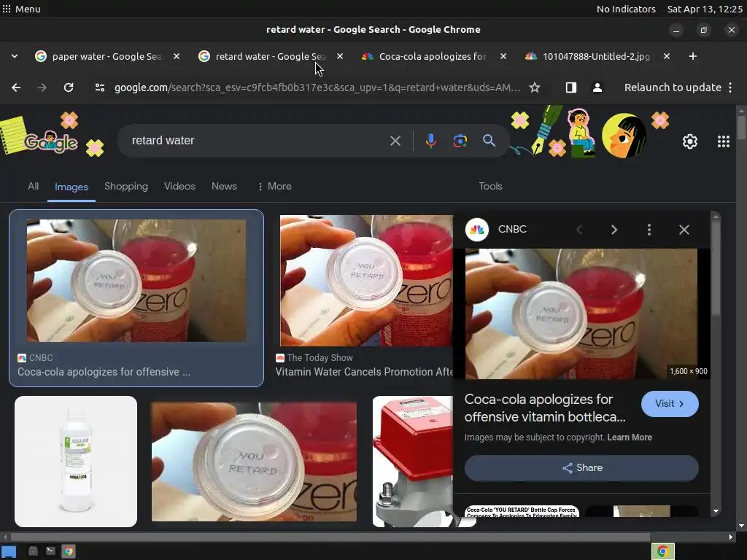Click the date and time clock
This screenshot has height=560, width=747.
[x=705, y=9]
